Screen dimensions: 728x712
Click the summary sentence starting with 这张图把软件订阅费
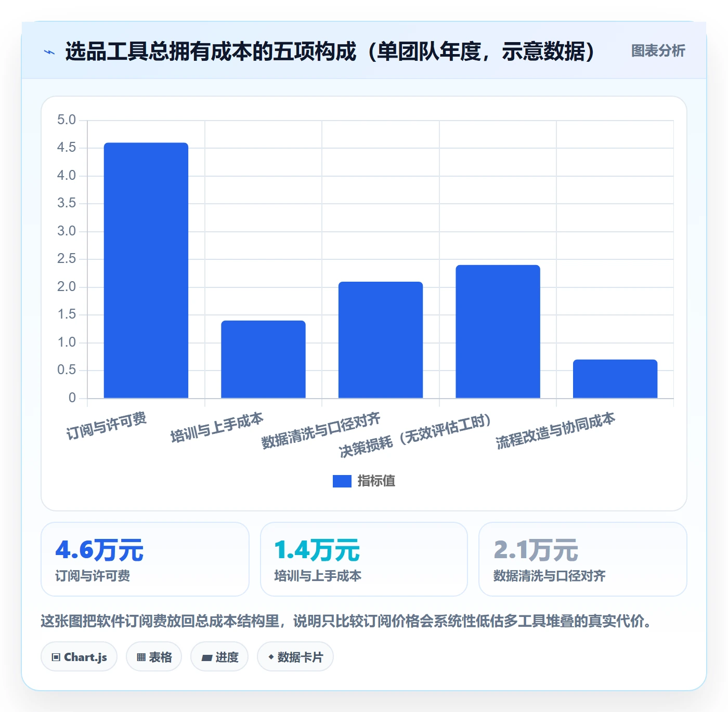tap(346, 621)
